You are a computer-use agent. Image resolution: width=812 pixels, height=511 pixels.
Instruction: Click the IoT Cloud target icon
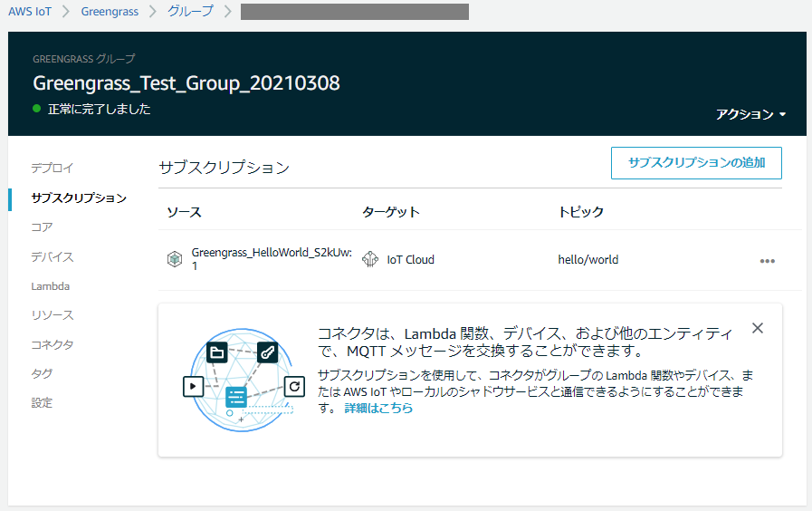point(369,258)
